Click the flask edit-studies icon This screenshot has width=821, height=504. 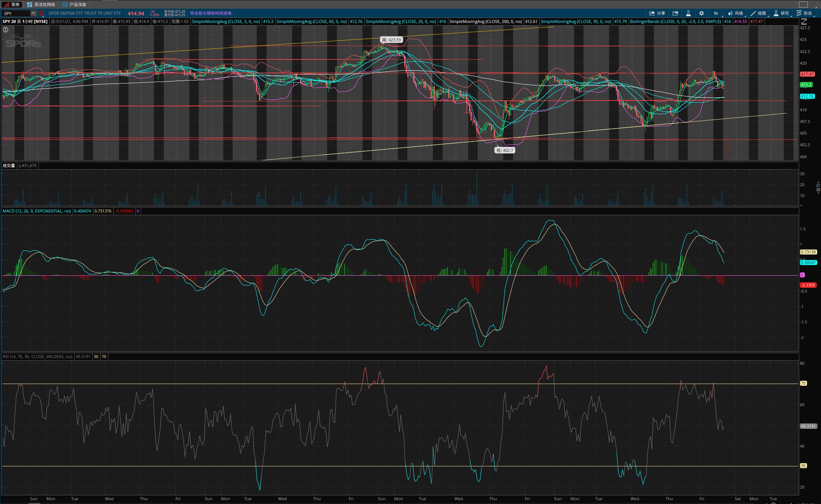(688, 13)
